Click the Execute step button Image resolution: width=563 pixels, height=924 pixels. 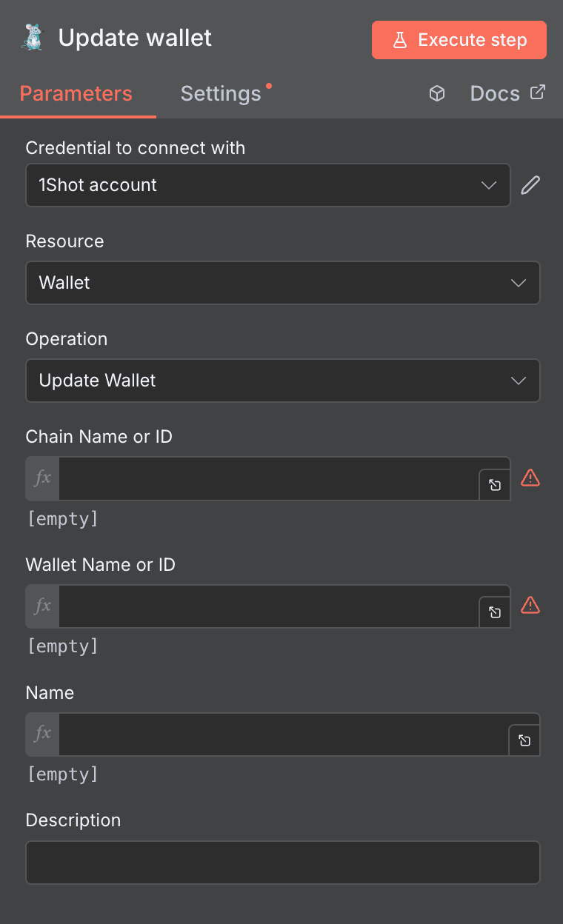coord(459,39)
